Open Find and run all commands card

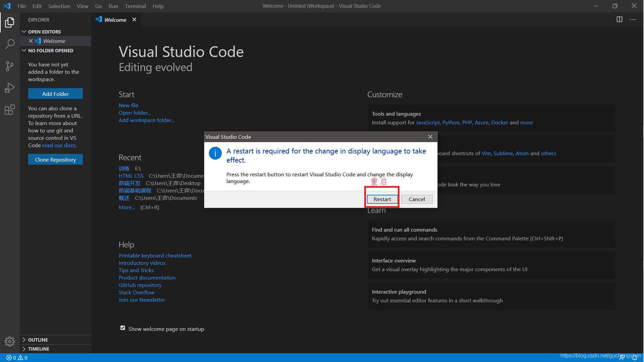coord(491,234)
